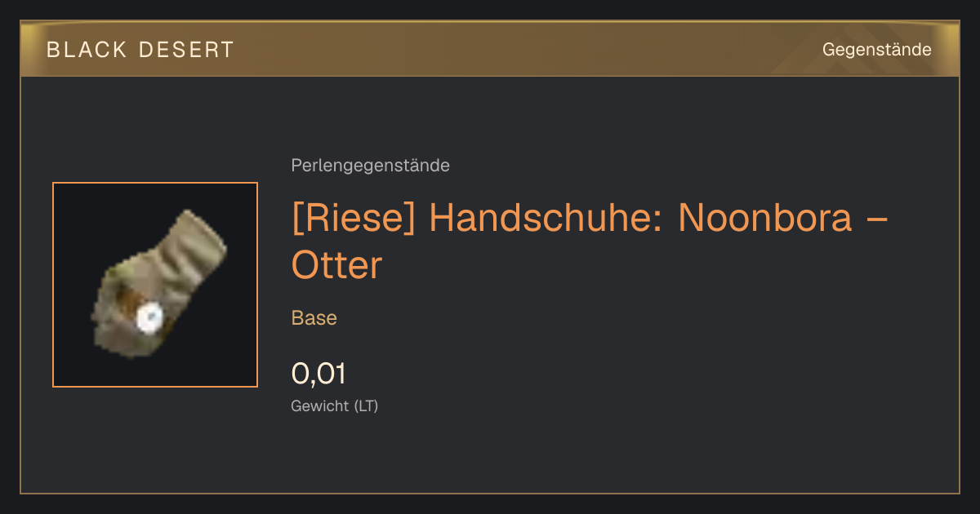
Task: Click the word Noonbora in the title
Action: tap(765, 218)
